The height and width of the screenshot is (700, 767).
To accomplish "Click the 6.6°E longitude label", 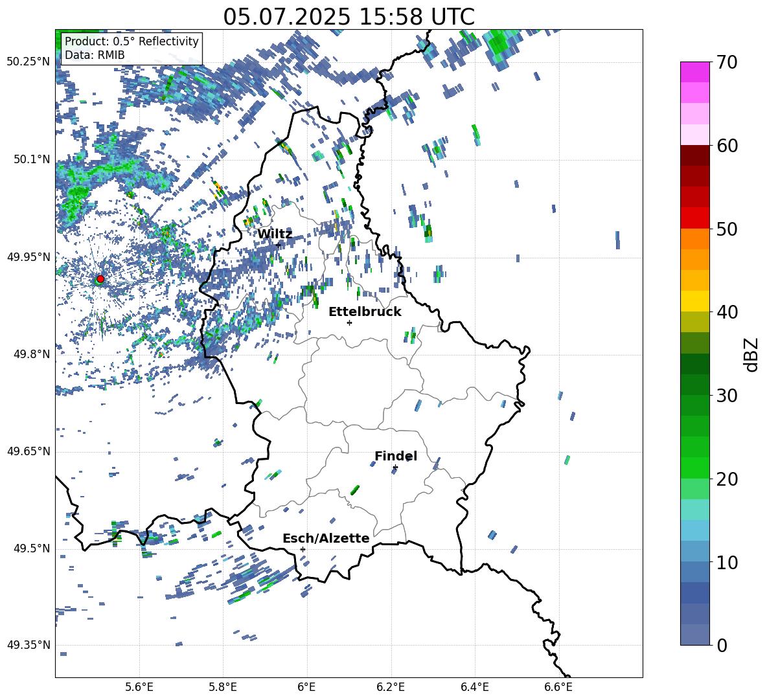I will [558, 687].
